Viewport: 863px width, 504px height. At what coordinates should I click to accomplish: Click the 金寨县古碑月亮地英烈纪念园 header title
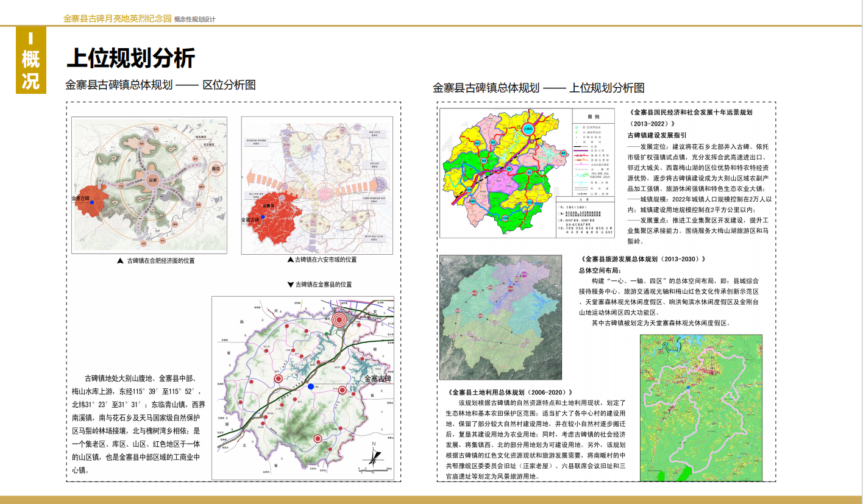tap(117, 19)
